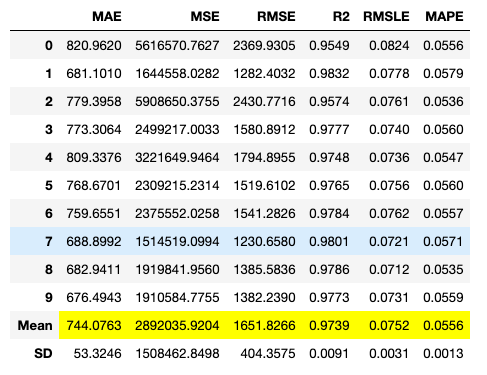
Task: Click RMSLE value 0.0712
Action: click(389, 269)
